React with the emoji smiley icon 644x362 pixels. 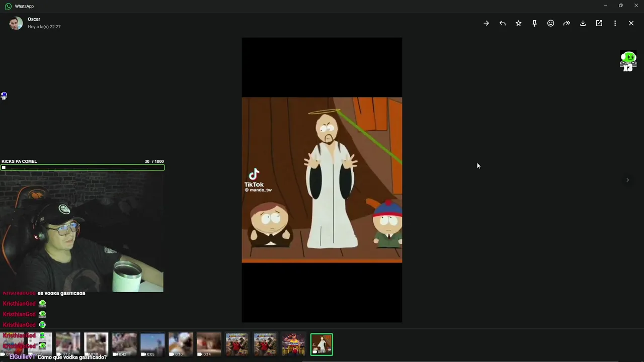(550, 23)
